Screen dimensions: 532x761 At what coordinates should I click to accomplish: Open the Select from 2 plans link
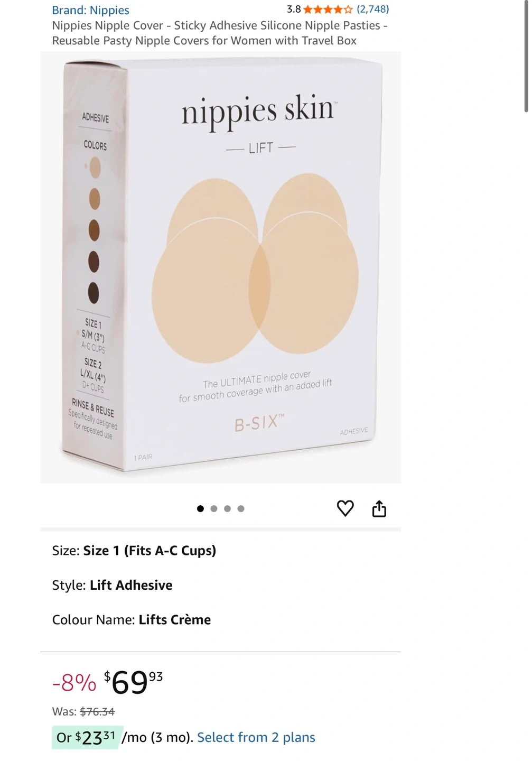point(256,737)
